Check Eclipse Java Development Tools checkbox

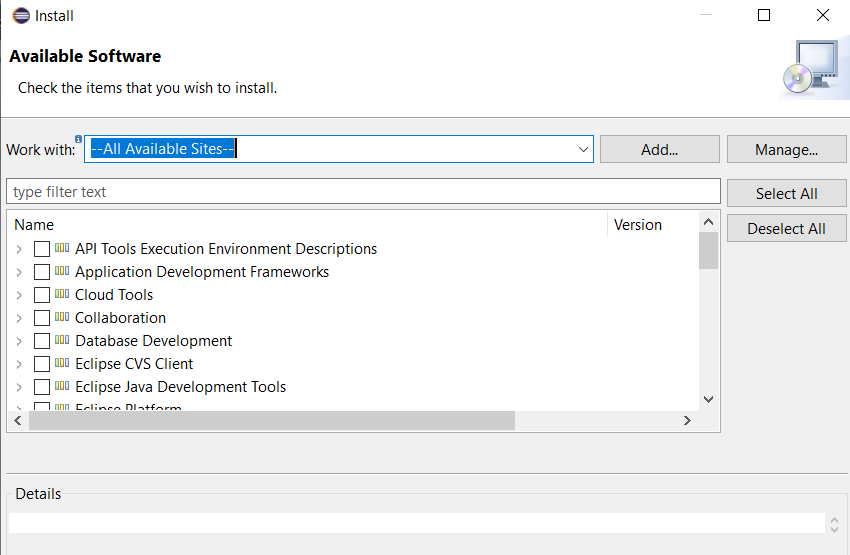(x=42, y=387)
